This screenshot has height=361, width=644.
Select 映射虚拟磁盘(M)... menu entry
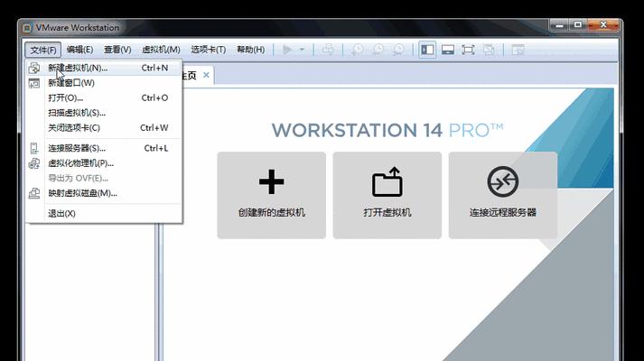[x=104, y=193]
